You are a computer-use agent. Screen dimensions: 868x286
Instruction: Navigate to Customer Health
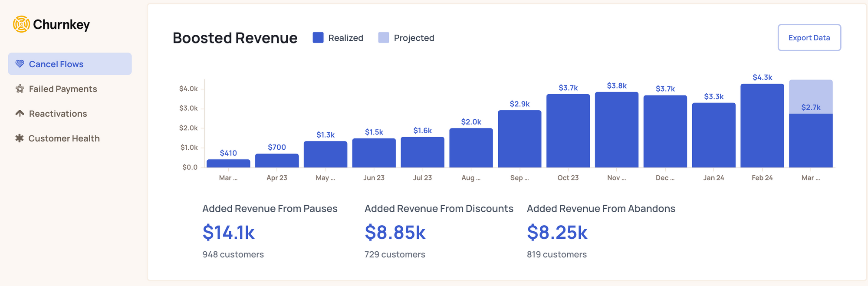pos(64,138)
